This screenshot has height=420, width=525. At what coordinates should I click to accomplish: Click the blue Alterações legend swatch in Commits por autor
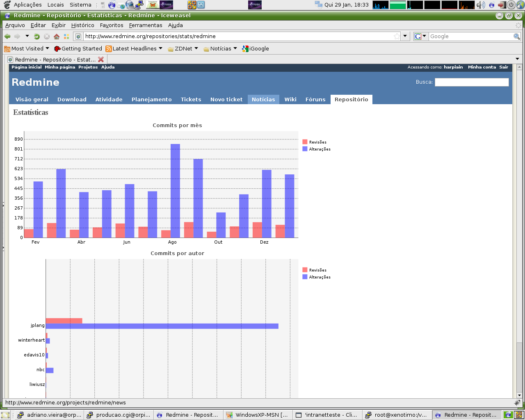click(305, 277)
